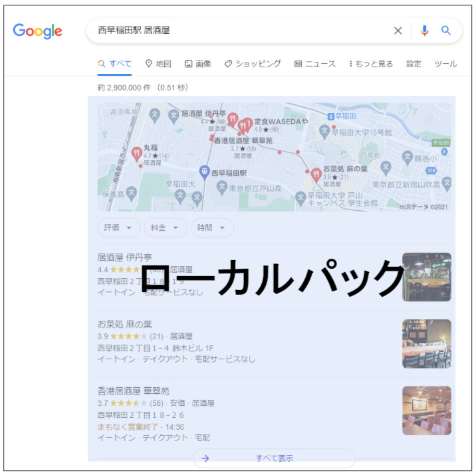Start voice search with microphone icon

(x=424, y=31)
